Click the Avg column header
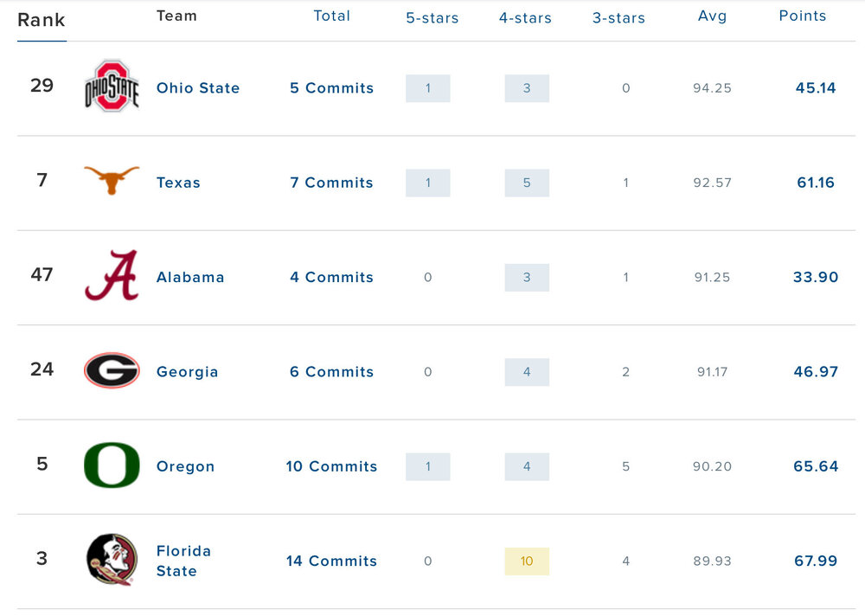Viewport: 865px width, 616px height. 712,16
